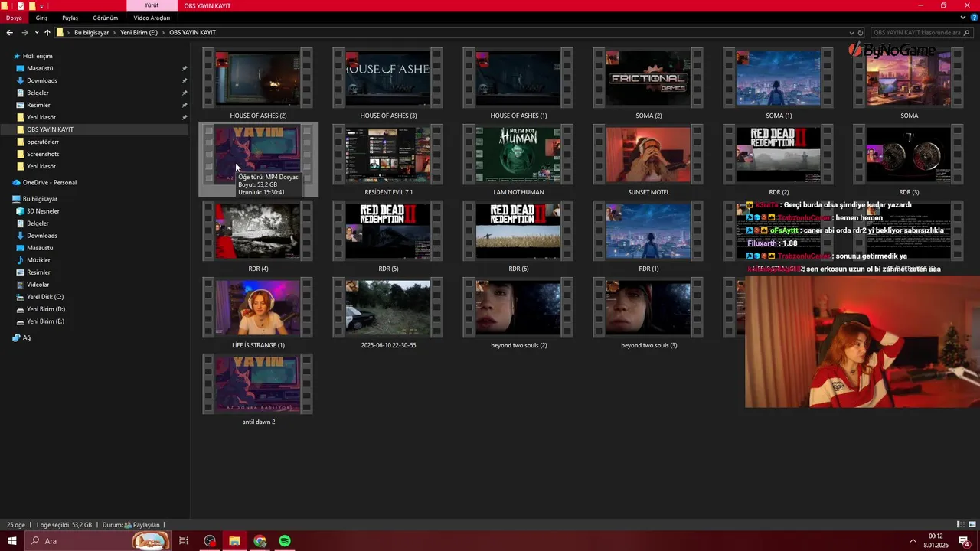Click the Forward navigation arrow
980x551 pixels.
[24, 33]
